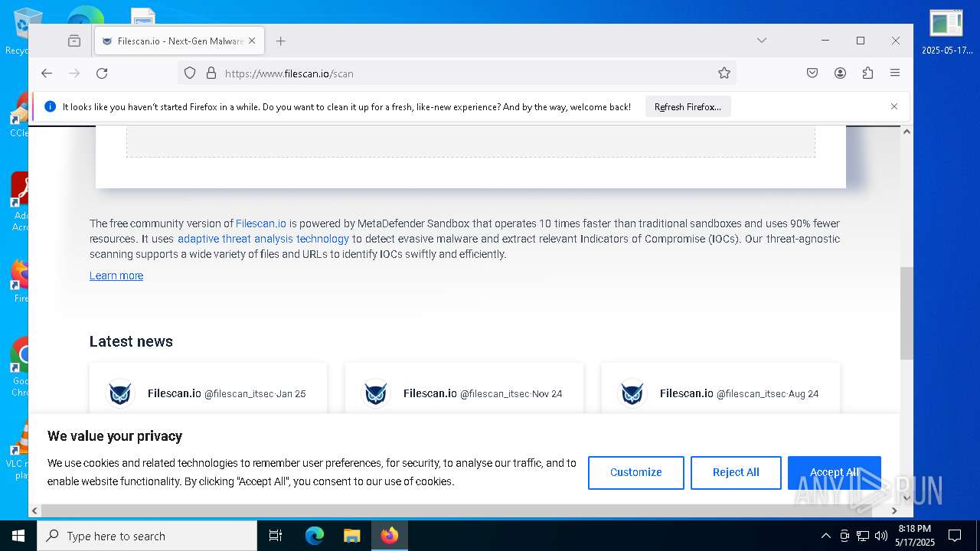980x551 pixels.
Task: Open the Windows Start menu
Action: (x=18, y=536)
